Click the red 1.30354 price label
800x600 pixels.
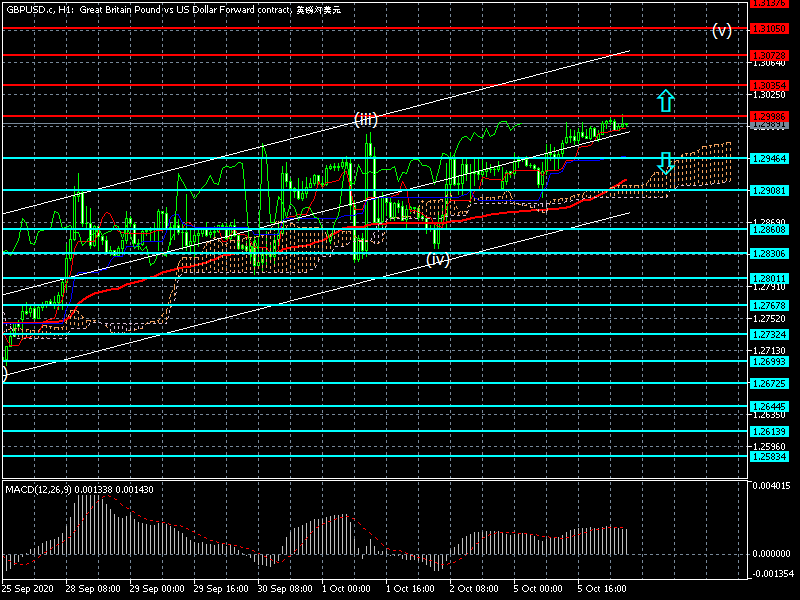pyautogui.click(x=769, y=85)
